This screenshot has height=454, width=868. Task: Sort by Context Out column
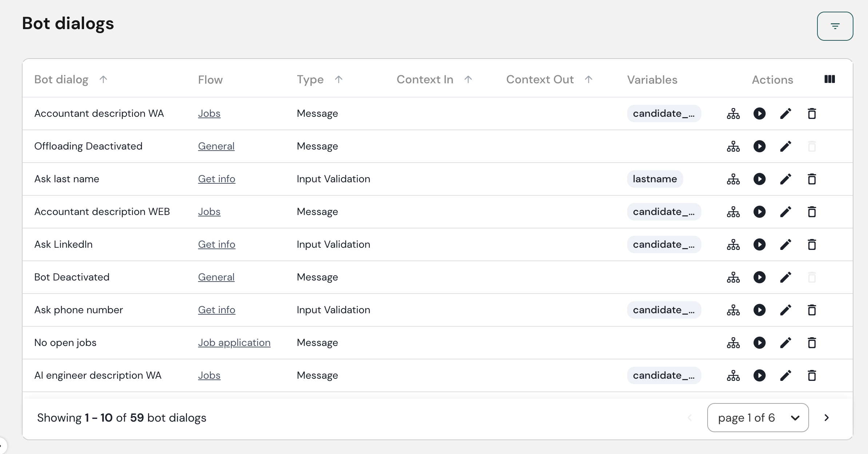[589, 79]
